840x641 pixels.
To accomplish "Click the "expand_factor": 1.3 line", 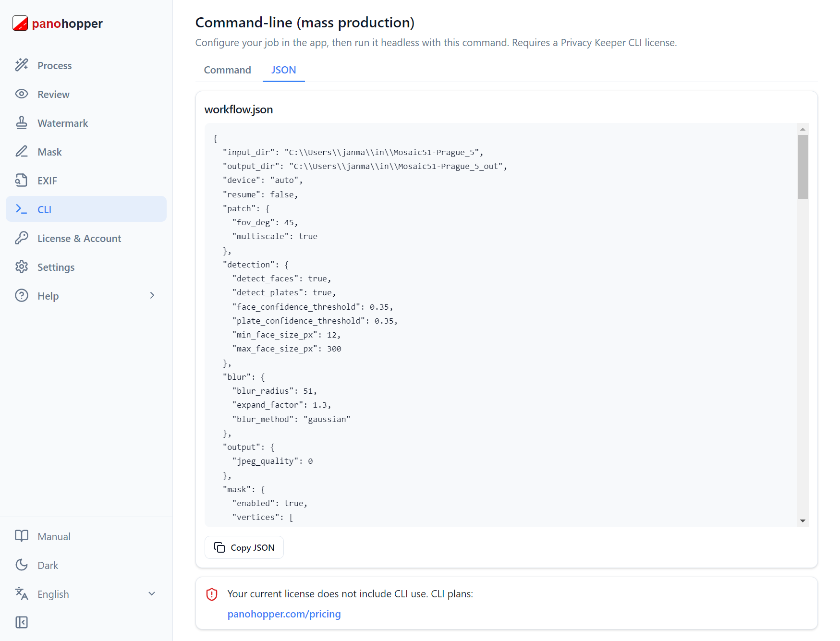I will (282, 405).
